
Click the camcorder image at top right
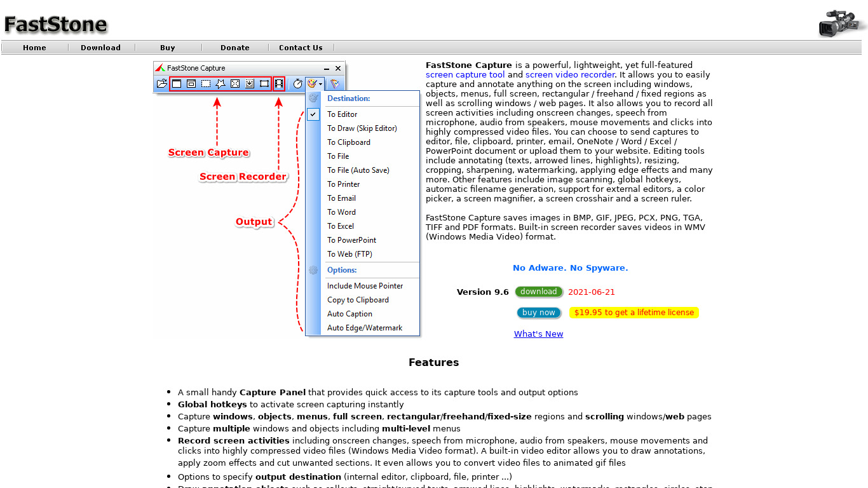pyautogui.click(x=843, y=24)
